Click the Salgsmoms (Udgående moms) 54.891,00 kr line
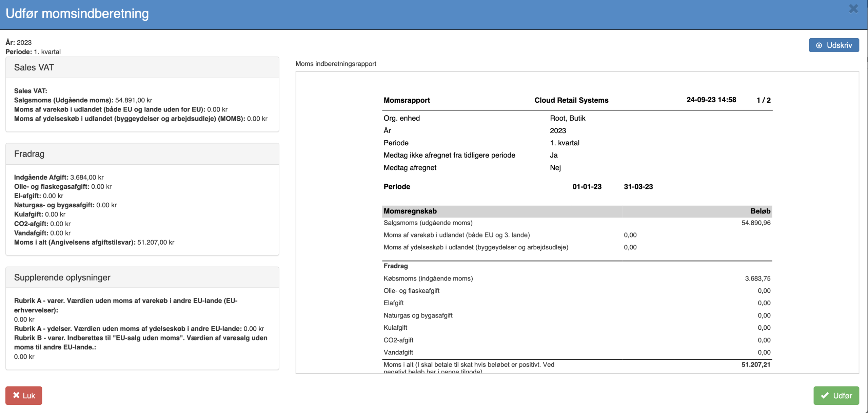This screenshot has height=413, width=868. [x=83, y=100]
